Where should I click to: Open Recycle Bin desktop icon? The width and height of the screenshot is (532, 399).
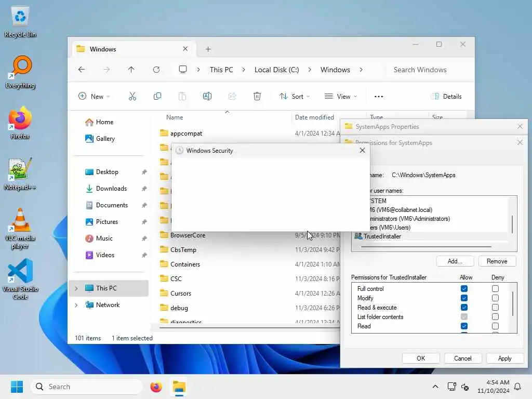point(20,22)
